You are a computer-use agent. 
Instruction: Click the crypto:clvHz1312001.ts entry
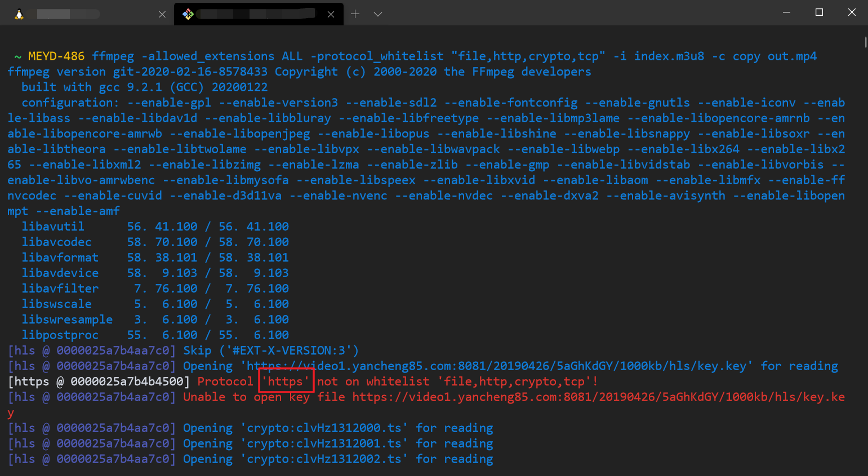(x=324, y=443)
